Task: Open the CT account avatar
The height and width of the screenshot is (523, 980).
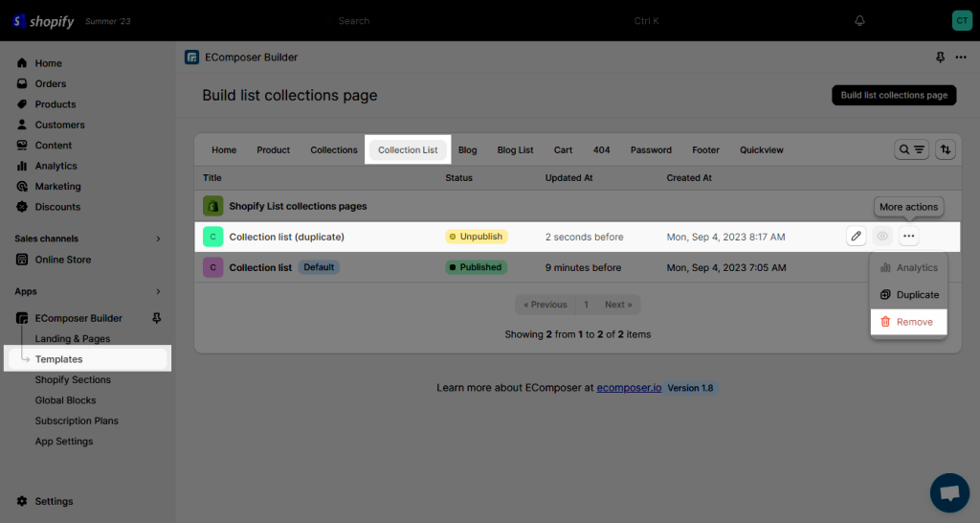Action: 962,21
